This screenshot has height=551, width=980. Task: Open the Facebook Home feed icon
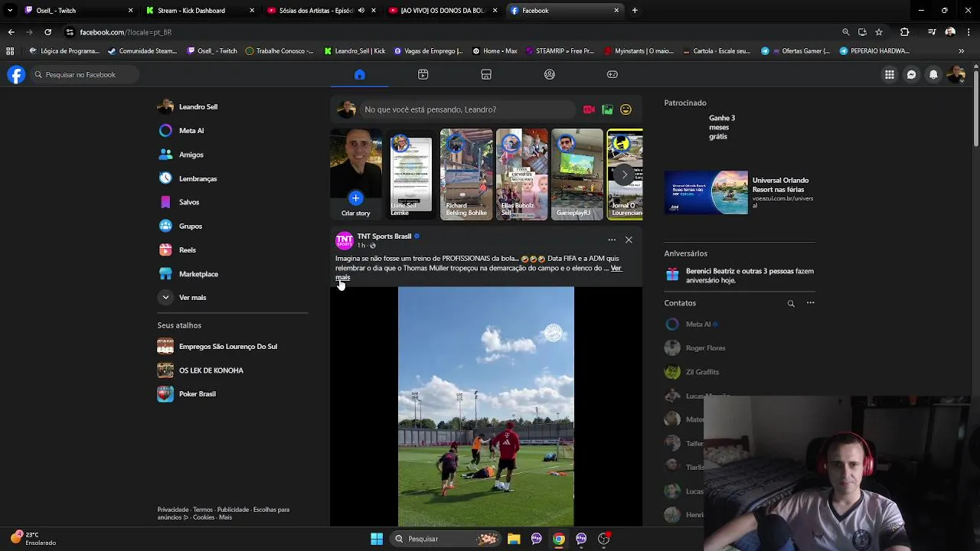click(359, 74)
